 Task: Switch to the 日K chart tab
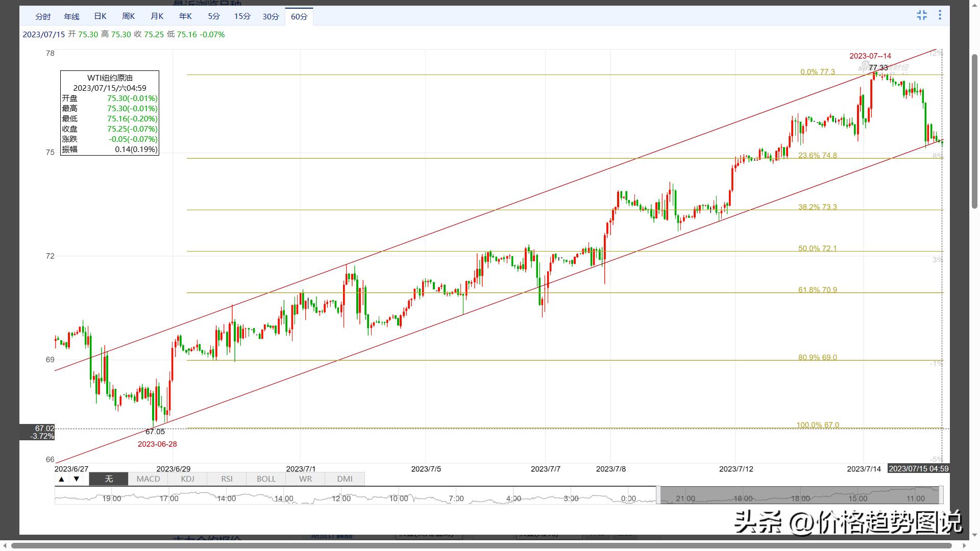coord(100,17)
